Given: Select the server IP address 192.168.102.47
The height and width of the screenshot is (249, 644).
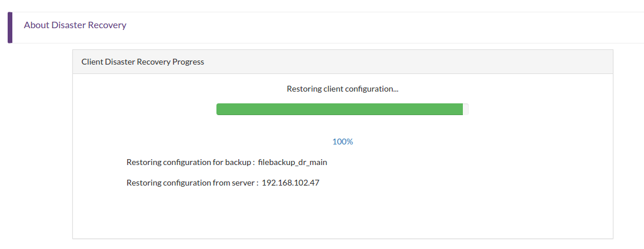Looking at the screenshot, I should (291, 183).
